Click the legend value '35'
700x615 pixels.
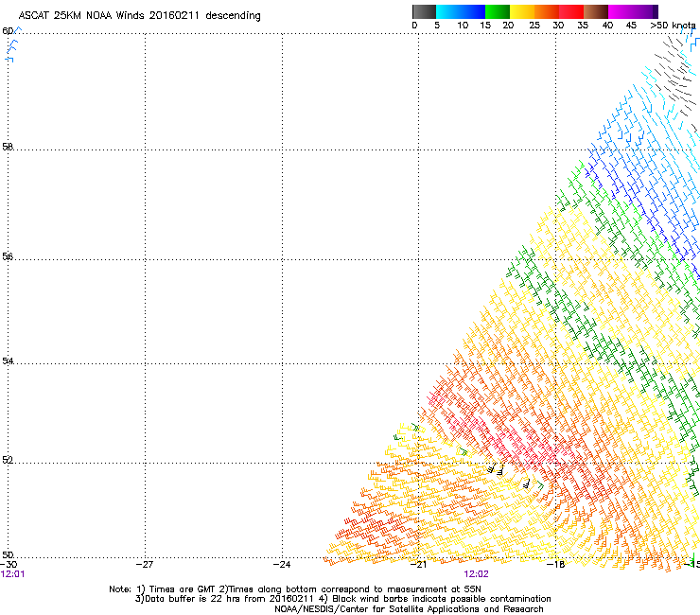tap(583, 26)
